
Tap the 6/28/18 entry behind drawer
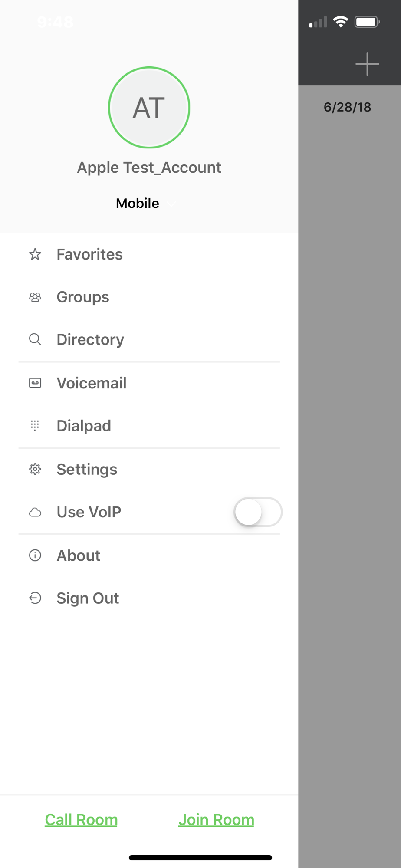point(347,107)
